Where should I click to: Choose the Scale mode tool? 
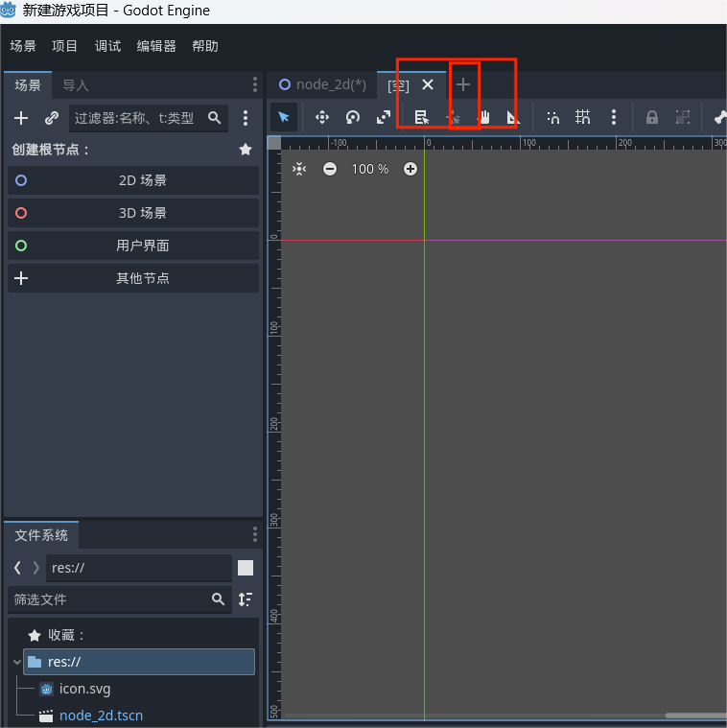pos(384,117)
